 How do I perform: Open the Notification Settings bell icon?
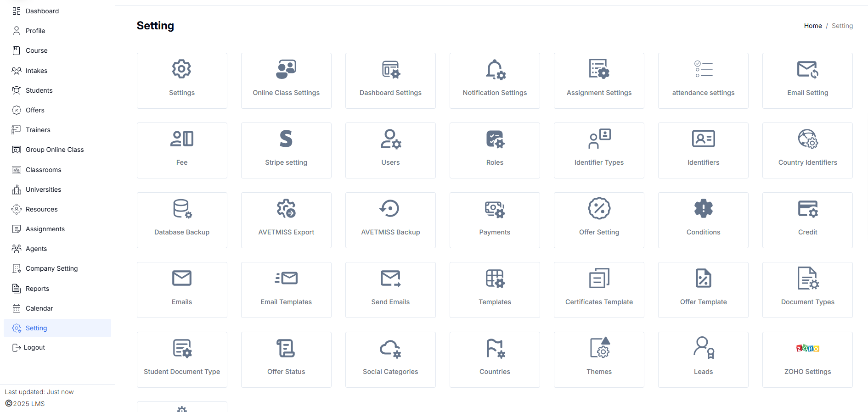coord(495,69)
